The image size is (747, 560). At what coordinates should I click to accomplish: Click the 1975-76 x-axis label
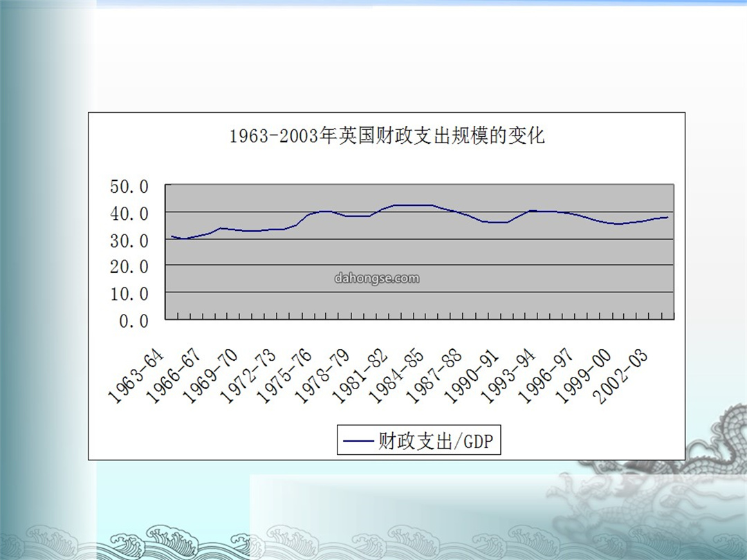click(286, 376)
